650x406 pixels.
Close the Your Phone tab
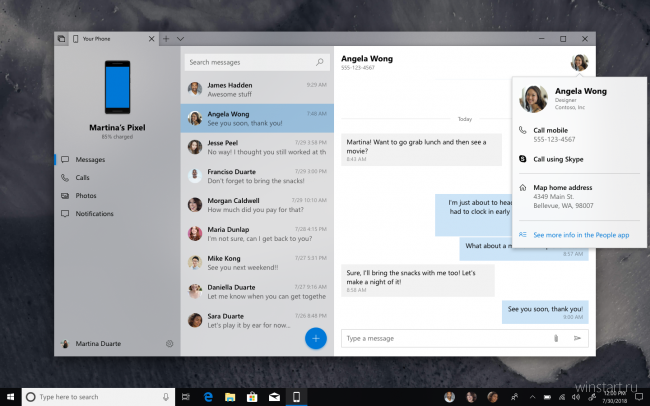(x=151, y=39)
